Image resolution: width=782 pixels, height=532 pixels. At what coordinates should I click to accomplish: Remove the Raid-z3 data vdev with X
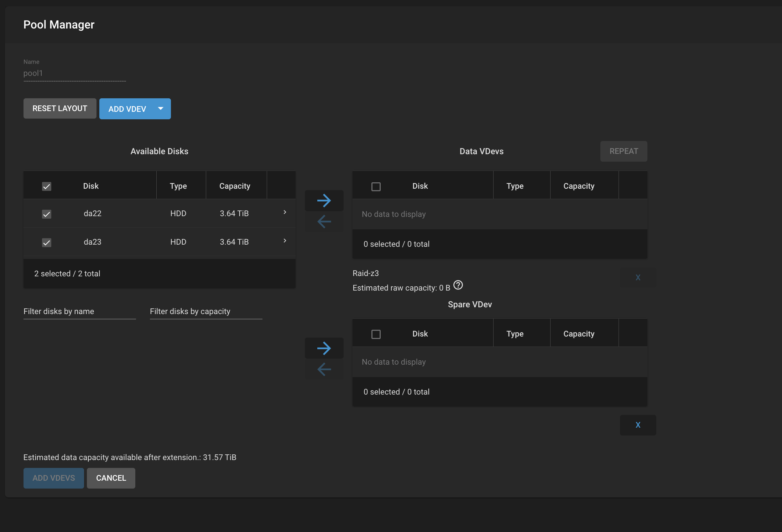point(638,277)
